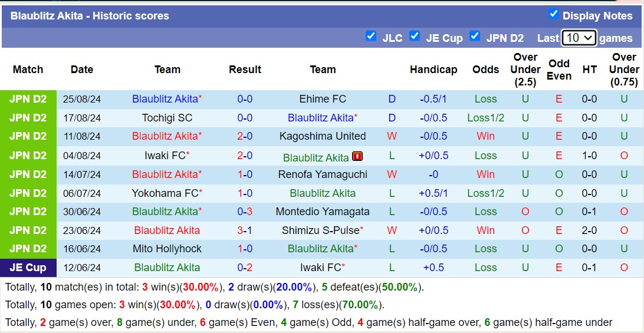Open Renofa Yamaguchi team link
The width and height of the screenshot is (644, 333).
[323, 174]
